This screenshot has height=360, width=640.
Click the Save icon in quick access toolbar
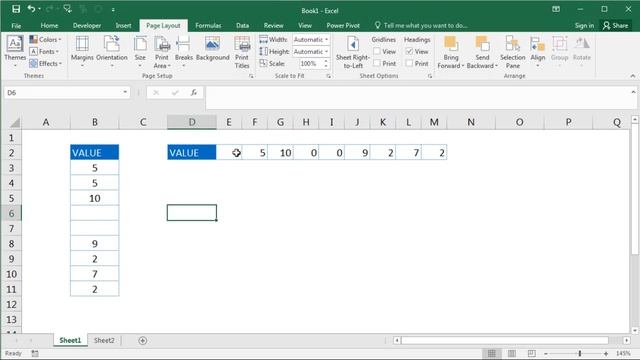pos(16,9)
